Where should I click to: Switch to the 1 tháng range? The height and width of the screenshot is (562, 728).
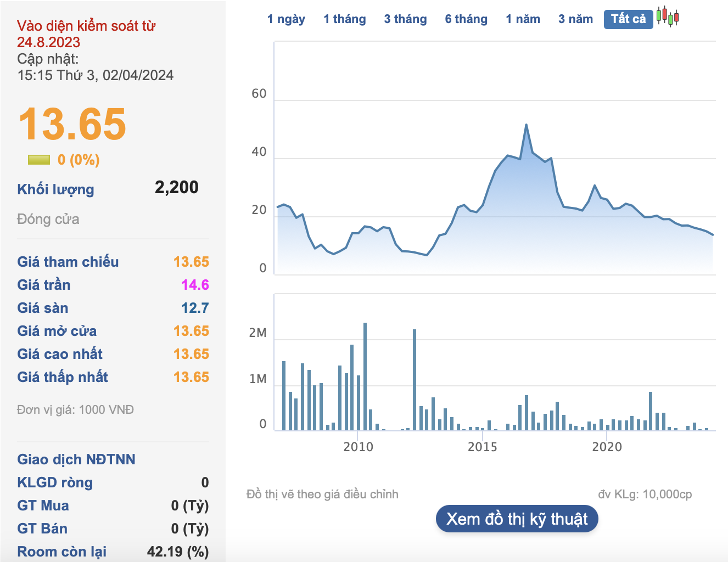pos(344,19)
